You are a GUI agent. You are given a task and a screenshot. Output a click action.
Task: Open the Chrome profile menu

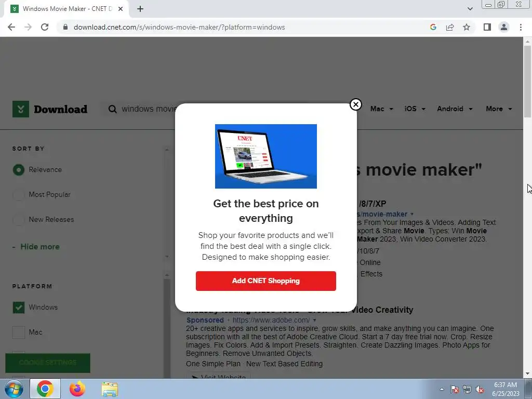504,27
